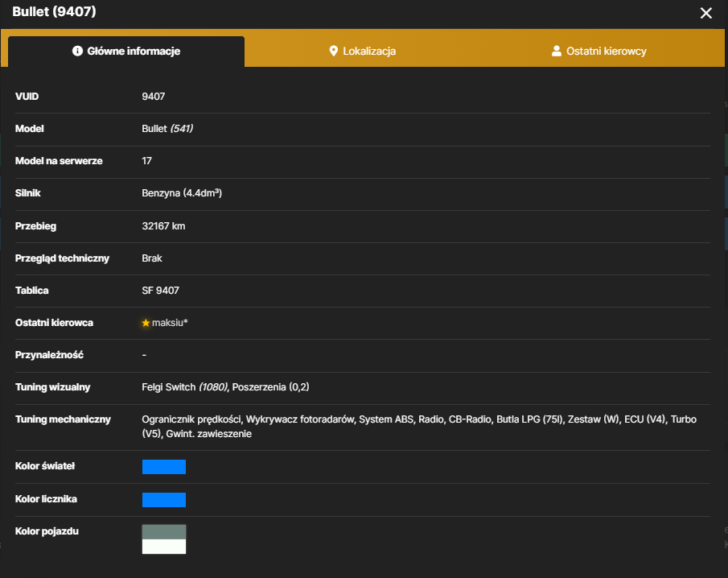The image size is (728, 578).
Task: Click the Benzyna (4.4dm³) engine value
Action: (182, 193)
